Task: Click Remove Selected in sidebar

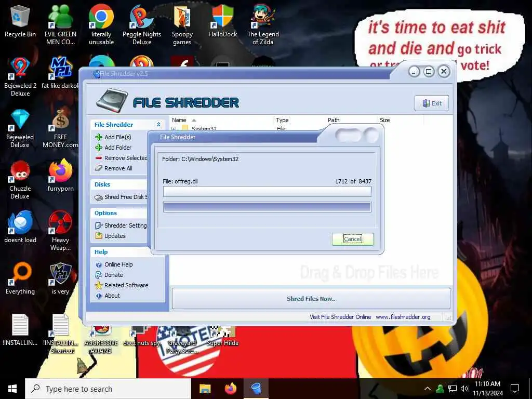Action: pos(121,158)
